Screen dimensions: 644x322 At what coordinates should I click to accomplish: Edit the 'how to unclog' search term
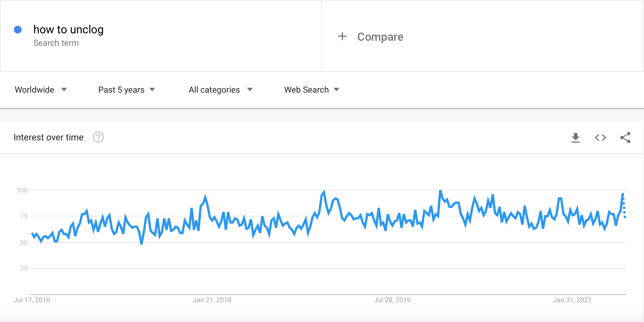[x=68, y=29]
